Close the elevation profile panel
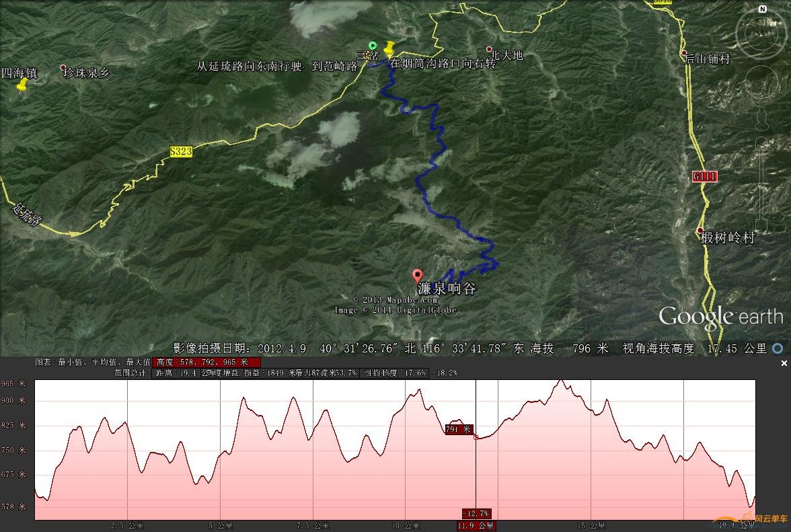Viewport: 791px width, 532px height. [784, 363]
